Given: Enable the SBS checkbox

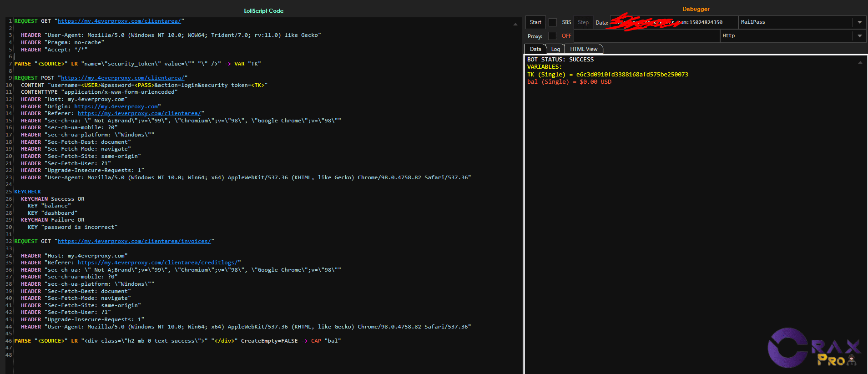Looking at the screenshot, I should click(x=552, y=22).
